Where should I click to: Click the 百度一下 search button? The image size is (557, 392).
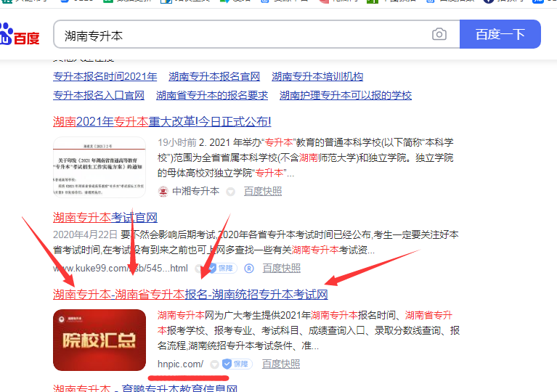500,34
